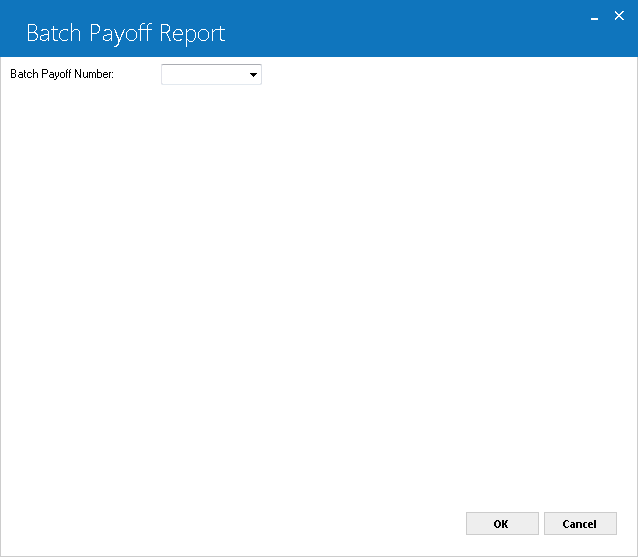Click the underscore minimize icon

tap(594, 17)
